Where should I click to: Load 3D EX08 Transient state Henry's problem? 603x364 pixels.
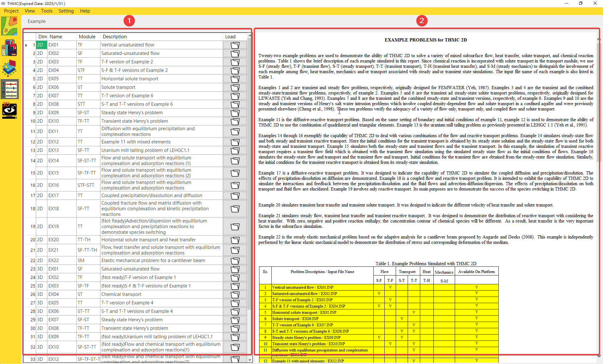[x=235, y=328]
